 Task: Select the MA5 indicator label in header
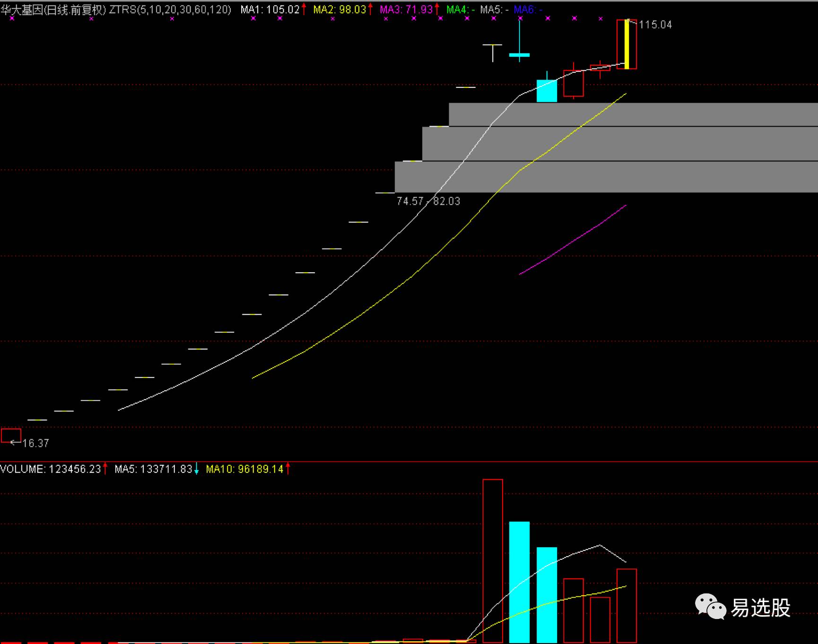[x=494, y=9]
